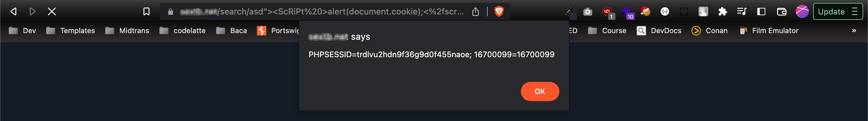This screenshot has height=121, width=868.
Task: Open the Brave Shields lion icon
Action: tap(499, 12)
